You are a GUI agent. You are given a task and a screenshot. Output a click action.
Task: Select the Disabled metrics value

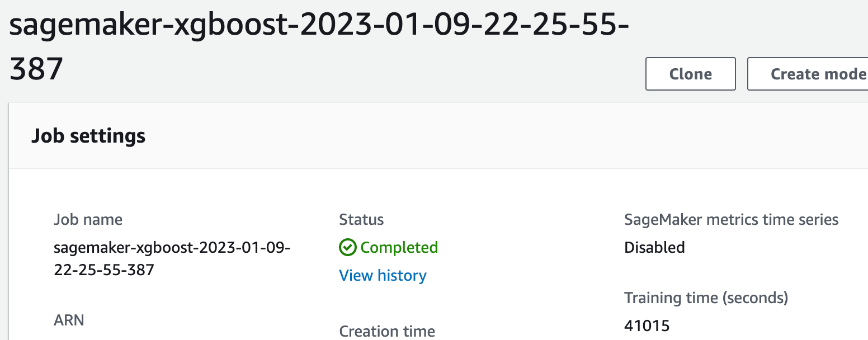click(x=654, y=247)
